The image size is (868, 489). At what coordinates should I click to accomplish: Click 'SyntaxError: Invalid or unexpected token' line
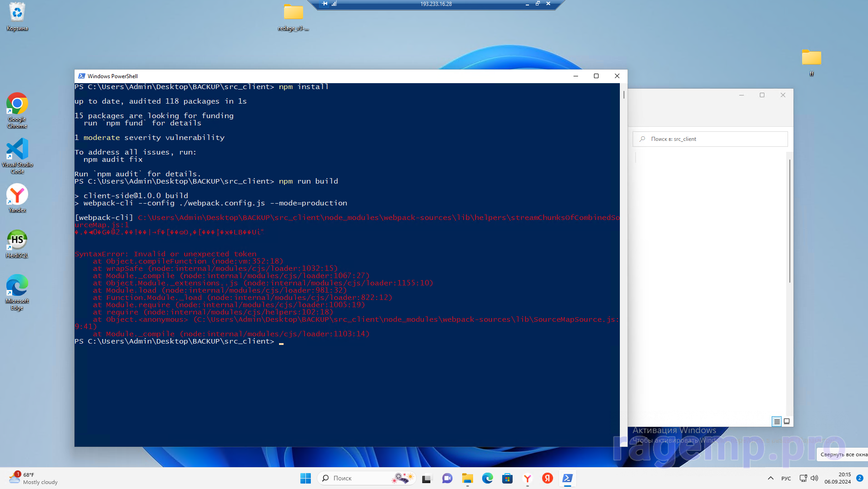click(x=165, y=254)
